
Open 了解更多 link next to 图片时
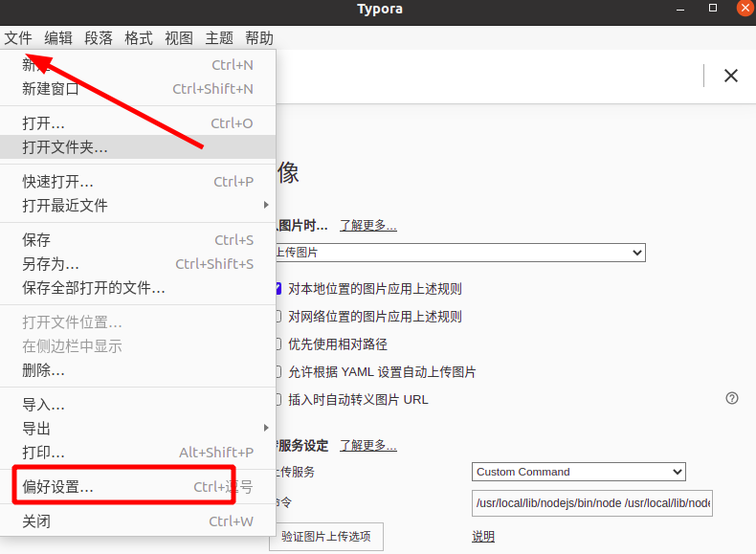click(368, 225)
